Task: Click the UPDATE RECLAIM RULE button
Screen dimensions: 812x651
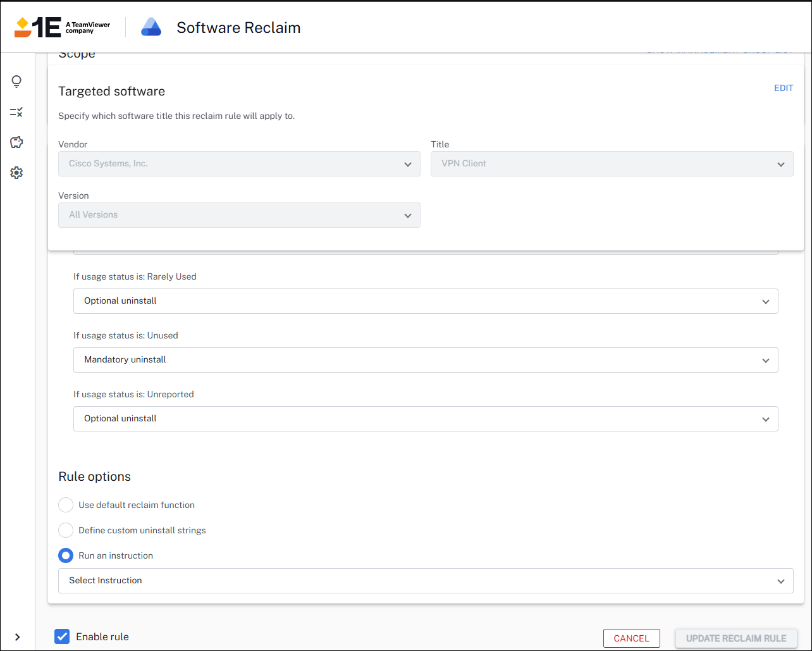Action: point(736,638)
